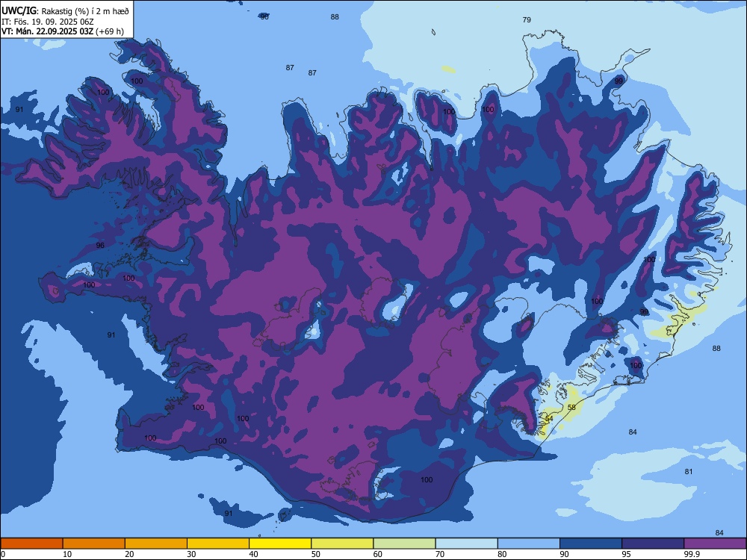Viewport: 747px width, 560px height.
Task: Click the 'IT: Fös. 19. 09. 2025 06Z' line
Action: [47, 22]
